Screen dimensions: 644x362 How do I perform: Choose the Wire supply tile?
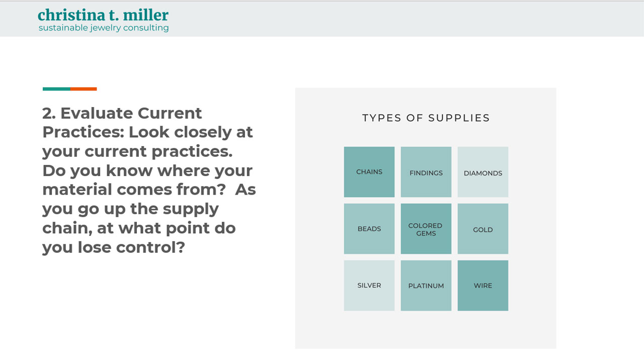pyautogui.click(x=483, y=286)
